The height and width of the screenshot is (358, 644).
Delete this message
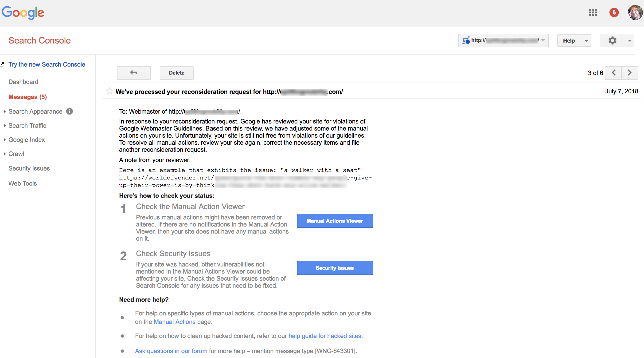coord(176,73)
